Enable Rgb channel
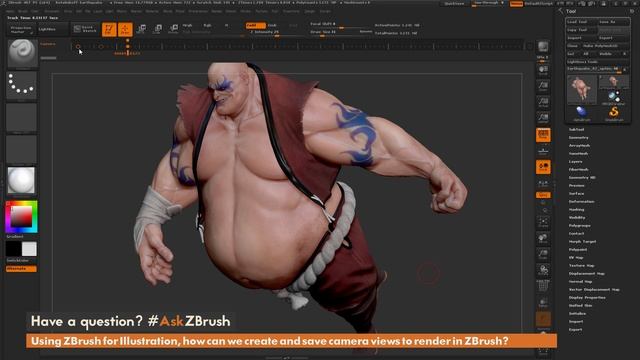This screenshot has height=360, width=640. (x=207, y=25)
